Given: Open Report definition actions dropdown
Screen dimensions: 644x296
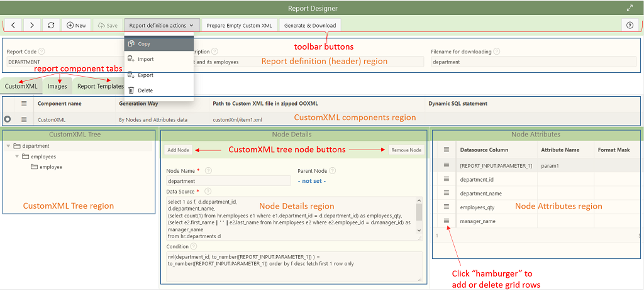Looking at the screenshot, I should [x=162, y=26].
